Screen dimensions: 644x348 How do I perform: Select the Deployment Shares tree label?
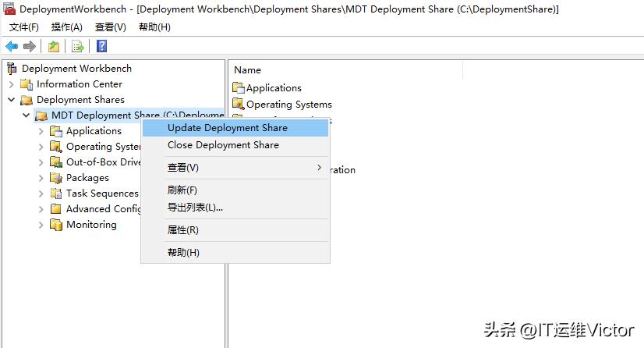[80, 100]
